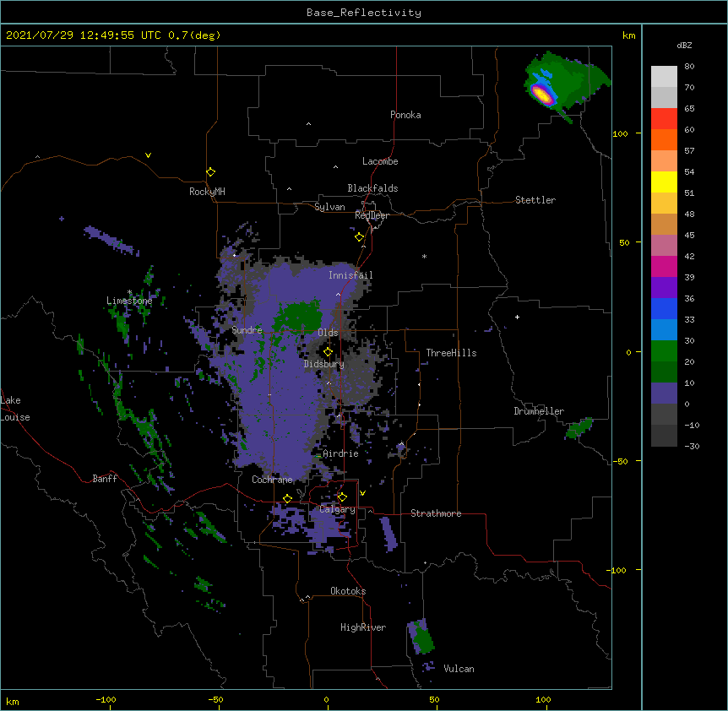Image resolution: width=728 pixels, height=711 pixels.
Task: Click the Didsbury label
Action: pos(324,364)
